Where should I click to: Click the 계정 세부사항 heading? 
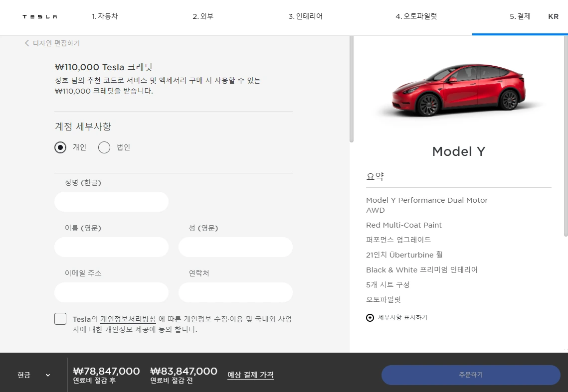pos(83,127)
